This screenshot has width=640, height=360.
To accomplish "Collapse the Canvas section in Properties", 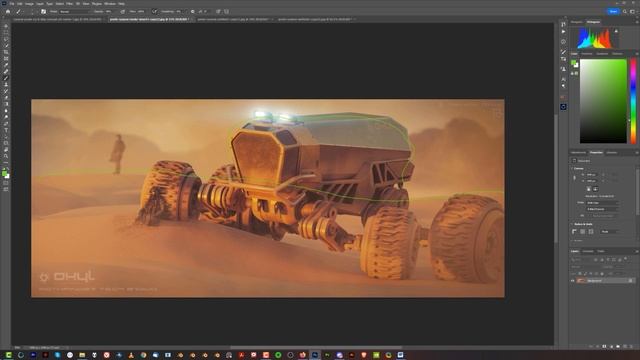I will click(572, 168).
